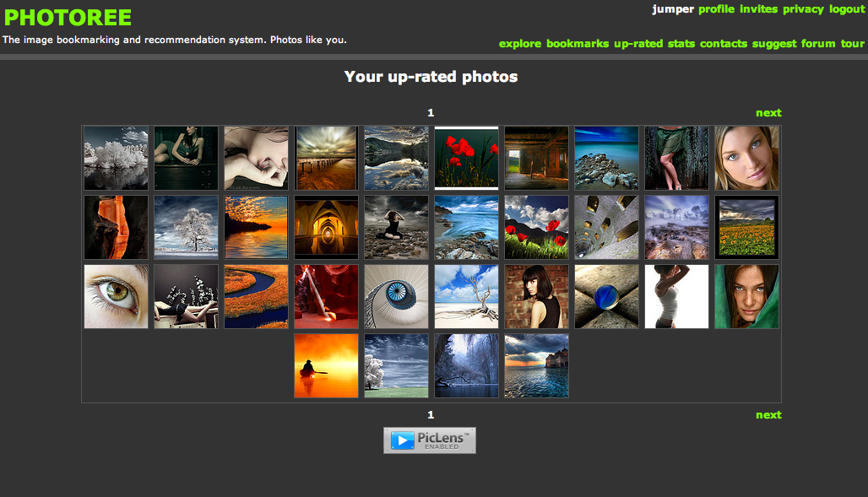868x497 pixels.
Task: Open the pale sleeping woman's hand photo
Action: (257, 159)
